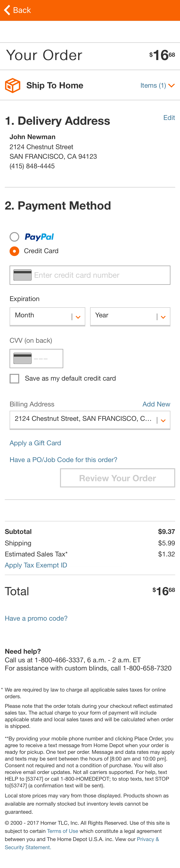Click the back arrow chevron icon
This screenshot has width=180, height=868.
[x=6, y=10]
